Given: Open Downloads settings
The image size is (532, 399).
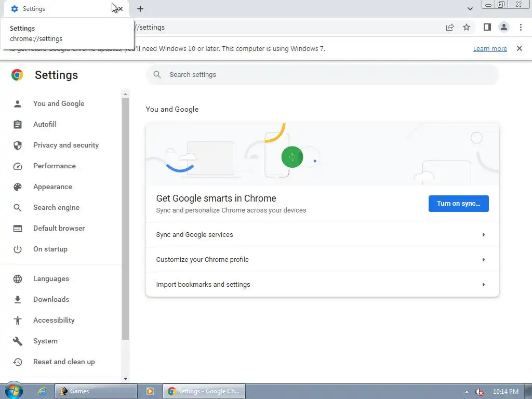Looking at the screenshot, I should coord(51,300).
